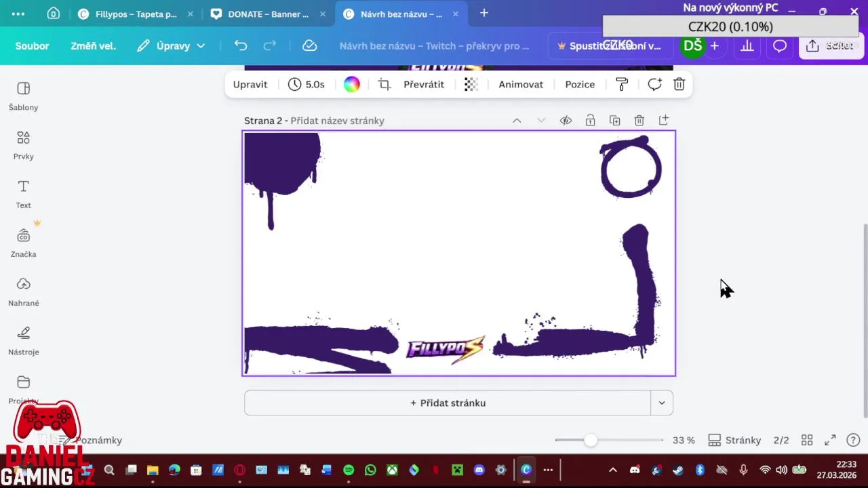Viewport: 868px width, 488px height.
Task: Click the Animovat button
Action: 521,84
